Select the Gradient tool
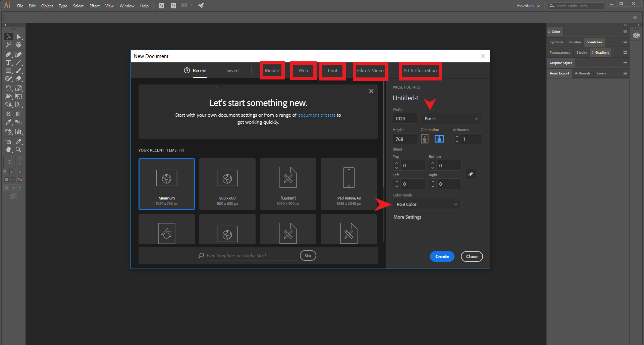The image size is (644, 345). [x=19, y=114]
